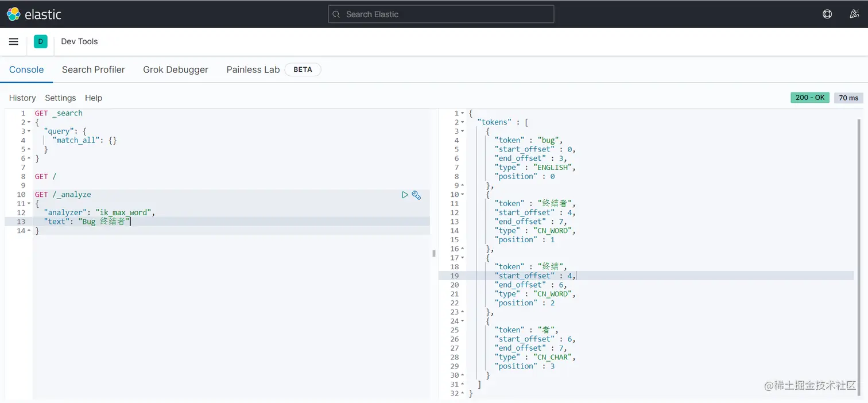
Task: Click the "position" : 3 line
Action: pyautogui.click(x=524, y=366)
